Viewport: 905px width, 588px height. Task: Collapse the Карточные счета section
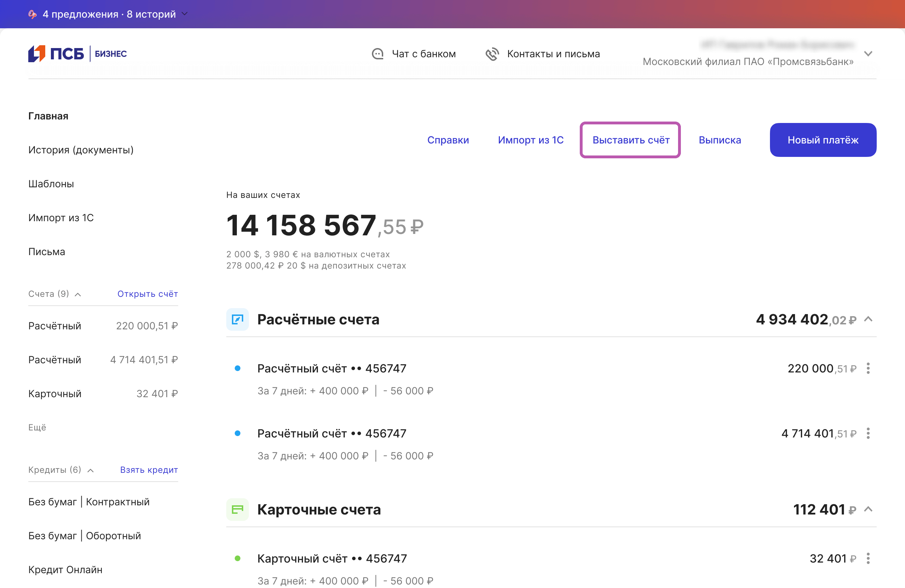pos(868,509)
